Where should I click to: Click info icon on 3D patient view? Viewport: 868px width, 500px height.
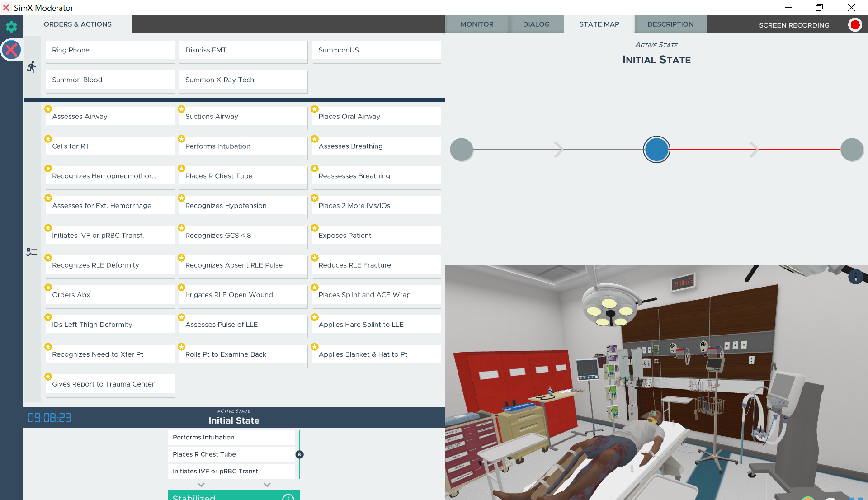tap(855, 277)
